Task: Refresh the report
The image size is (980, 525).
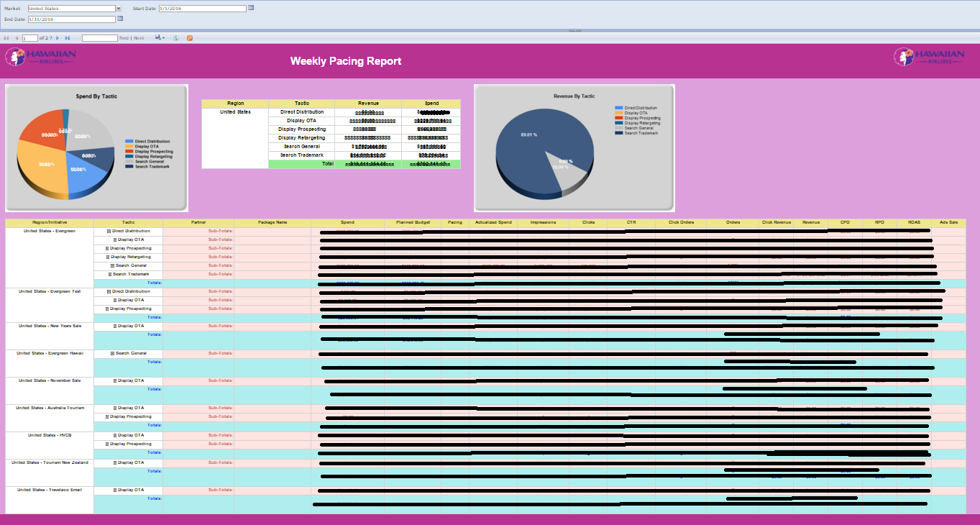Action: [x=176, y=38]
